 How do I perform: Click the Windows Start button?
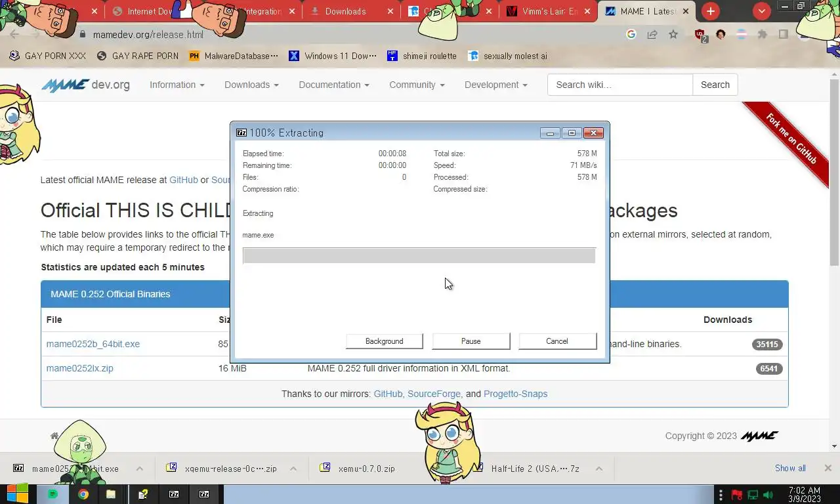tap(18, 494)
